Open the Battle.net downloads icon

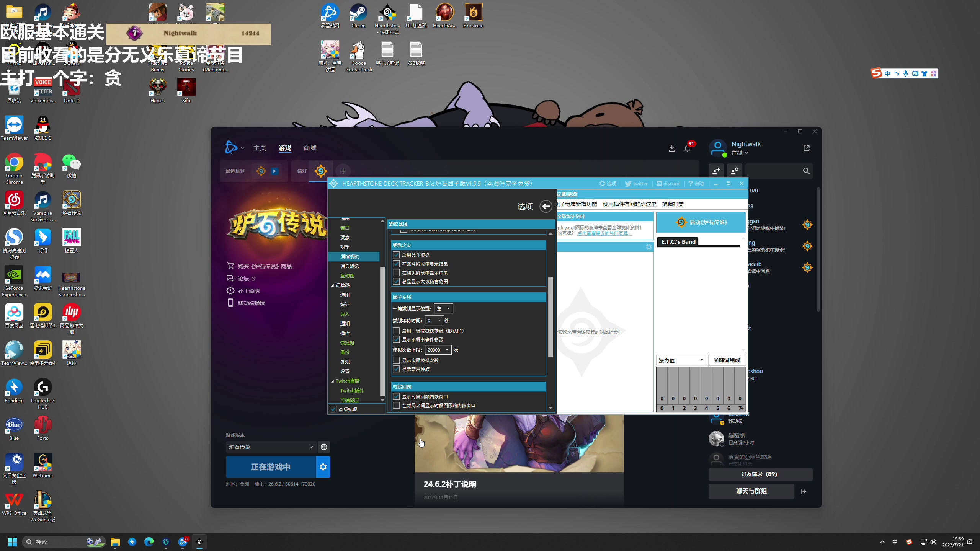671,148
